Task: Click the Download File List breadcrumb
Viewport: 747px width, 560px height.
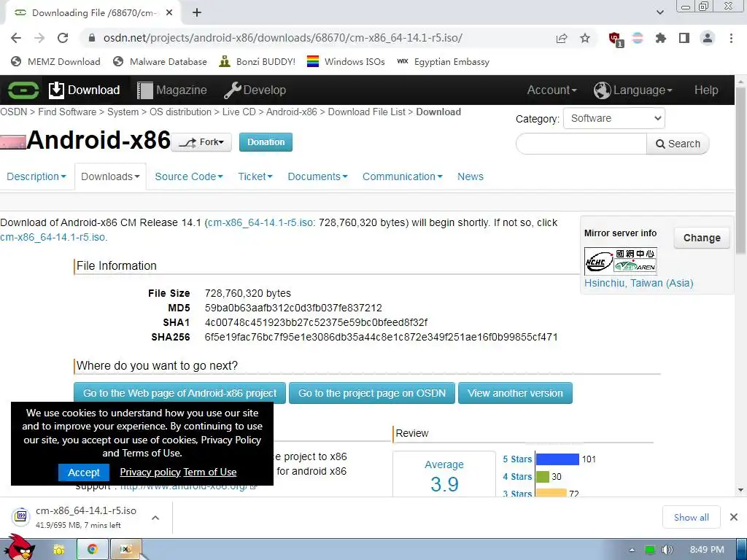Action: click(x=366, y=112)
